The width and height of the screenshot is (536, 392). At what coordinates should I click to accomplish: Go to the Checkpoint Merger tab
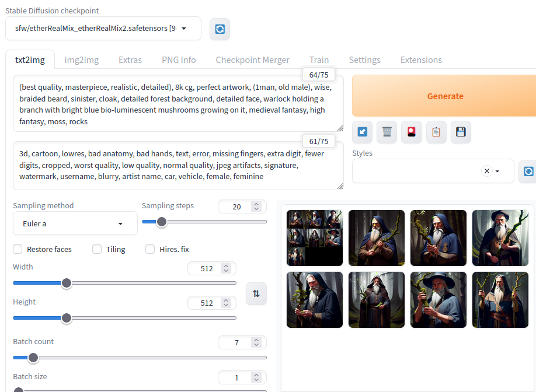[252, 60]
